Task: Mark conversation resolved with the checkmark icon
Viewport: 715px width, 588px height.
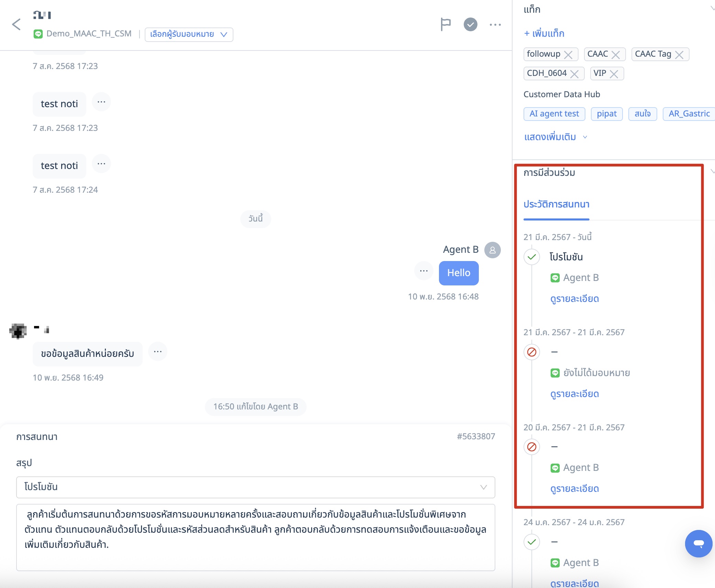Action: [470, 24]
